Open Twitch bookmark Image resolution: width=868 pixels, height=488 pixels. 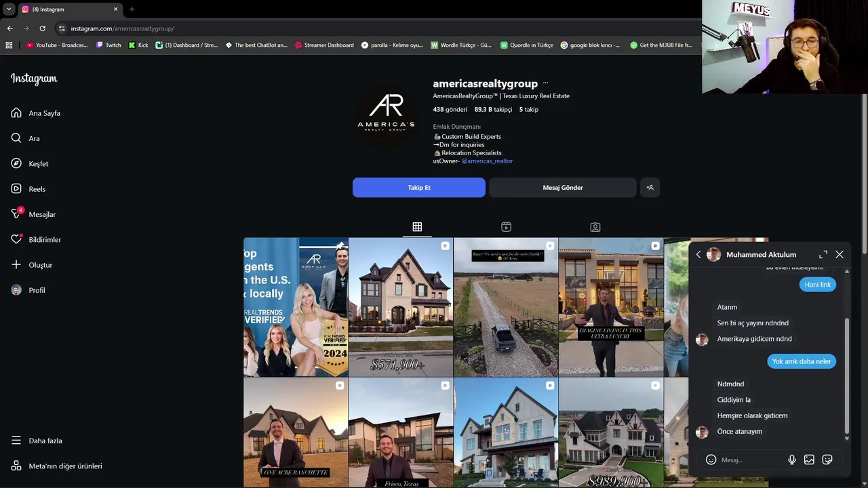[x=108, y=45]
